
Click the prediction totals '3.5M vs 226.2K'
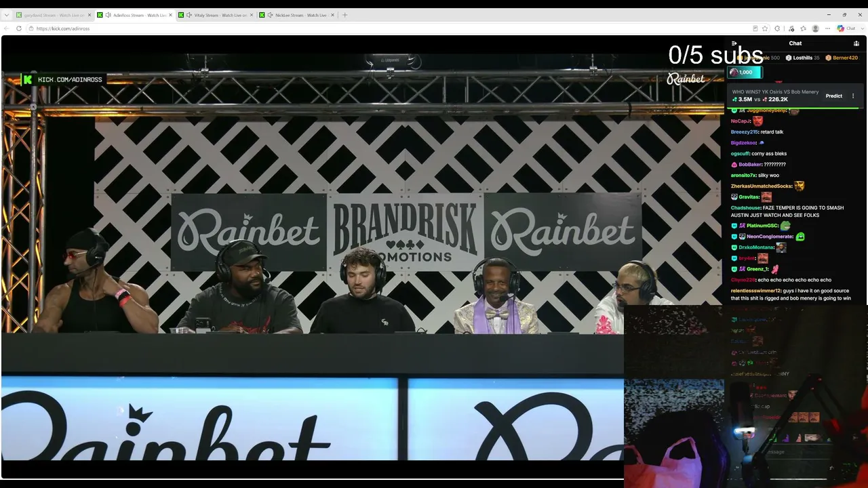[x=759, y=100]
